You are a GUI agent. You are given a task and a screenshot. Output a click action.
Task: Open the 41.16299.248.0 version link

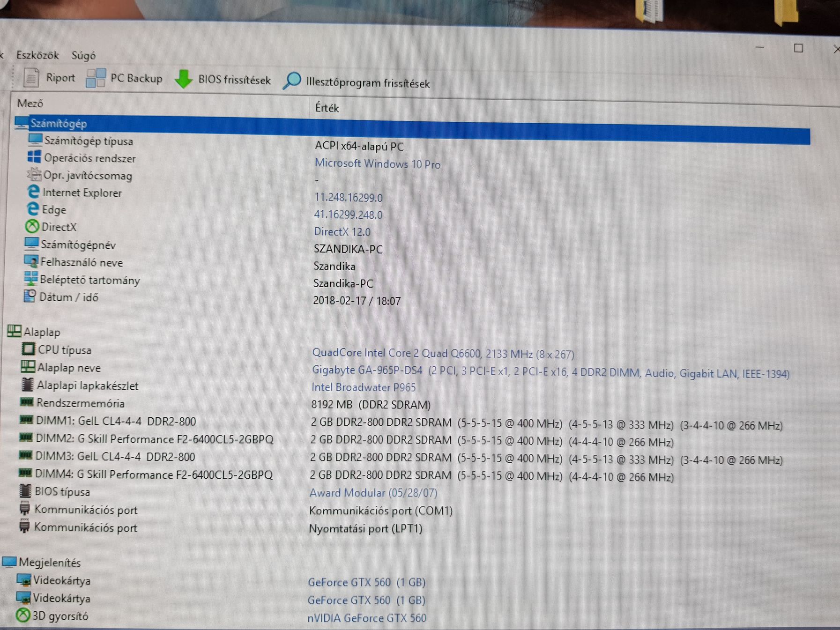348,215
